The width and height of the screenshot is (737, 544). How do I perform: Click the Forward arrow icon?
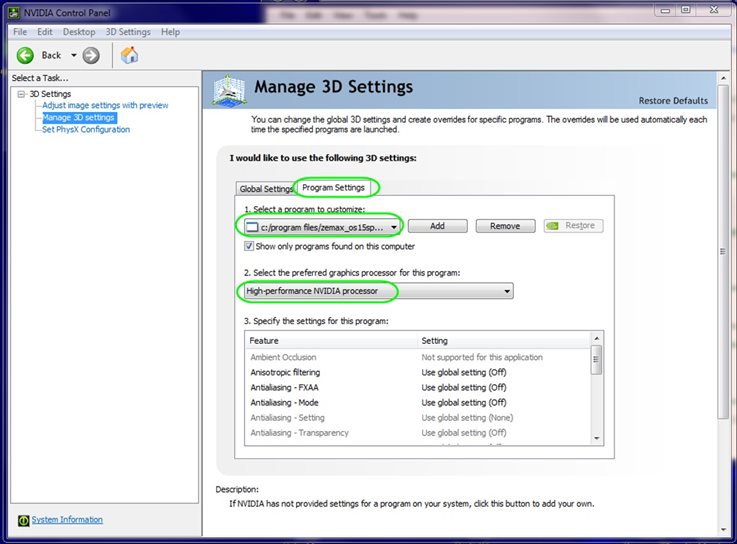[x=91, y=55]
